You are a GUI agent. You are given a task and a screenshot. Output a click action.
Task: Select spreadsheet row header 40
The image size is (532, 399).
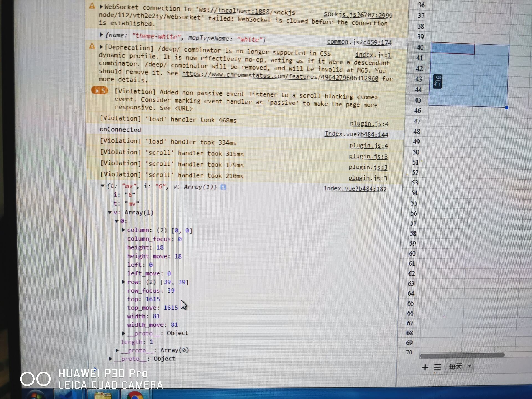[x=420, y=47]
